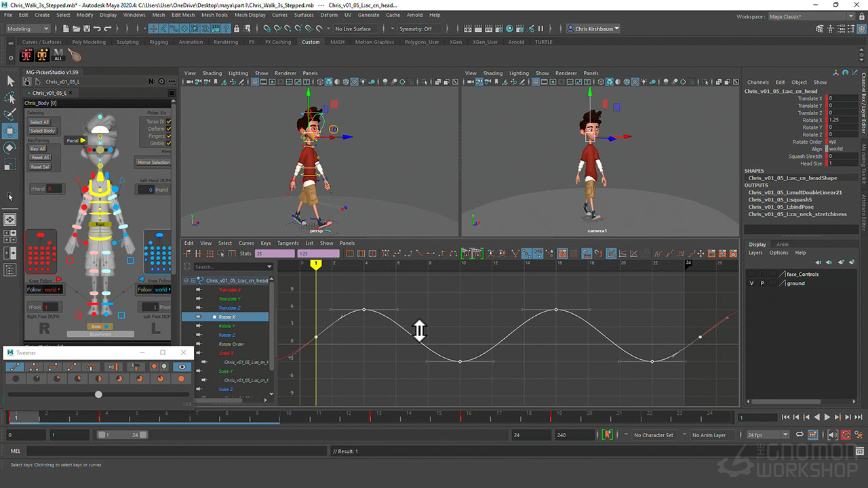868x488 pixels.
Task: Click the Select All button in picker
Action: 39,122
